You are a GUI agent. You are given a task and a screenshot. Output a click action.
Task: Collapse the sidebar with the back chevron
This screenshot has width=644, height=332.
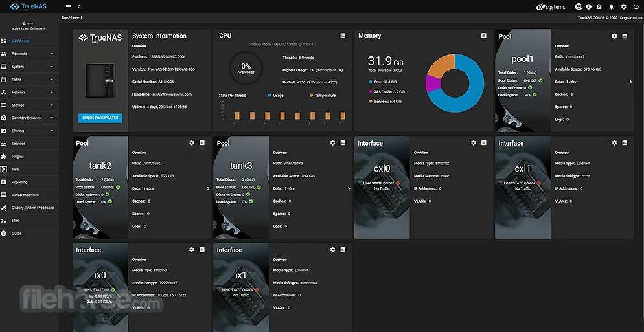pos(78,6)
